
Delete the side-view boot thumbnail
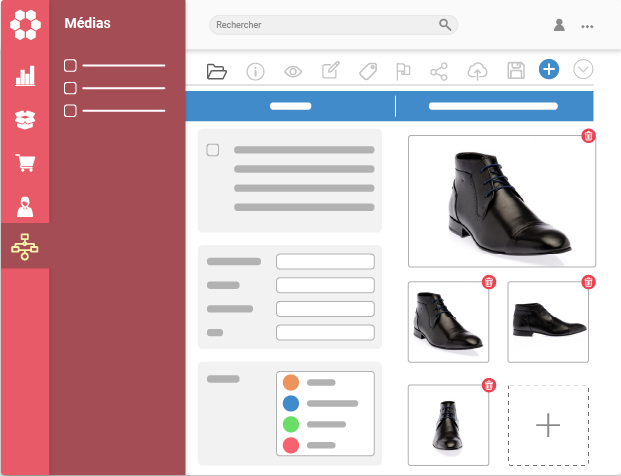588,282
